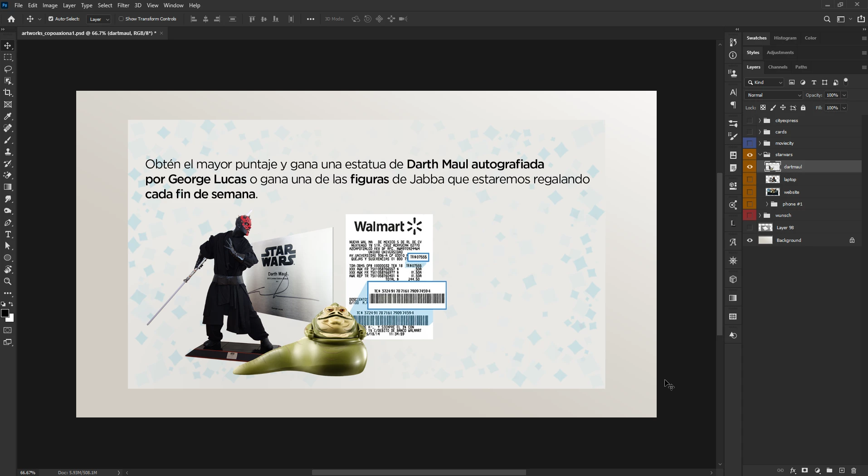
Task: Select the Move tool in the toolbox
Action: pyautogui.click(x=8, y=46)
